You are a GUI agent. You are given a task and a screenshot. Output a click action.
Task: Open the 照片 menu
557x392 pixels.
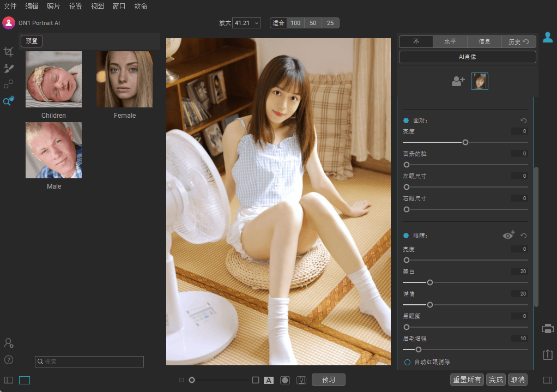(53, 6)
